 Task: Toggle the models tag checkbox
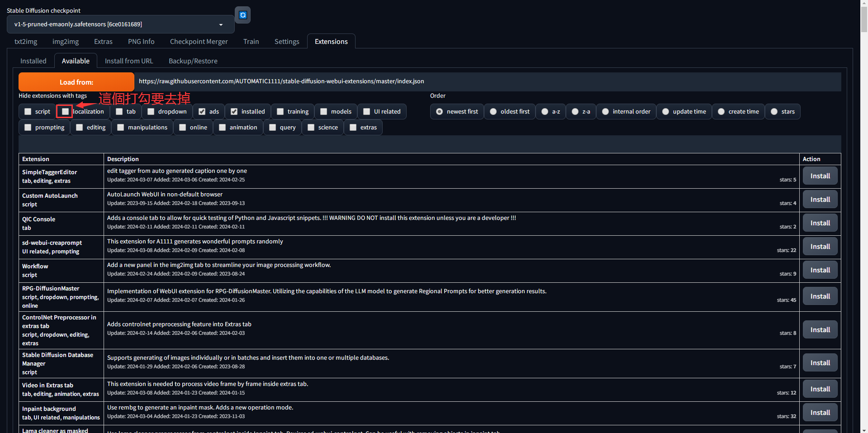[324, 111]
